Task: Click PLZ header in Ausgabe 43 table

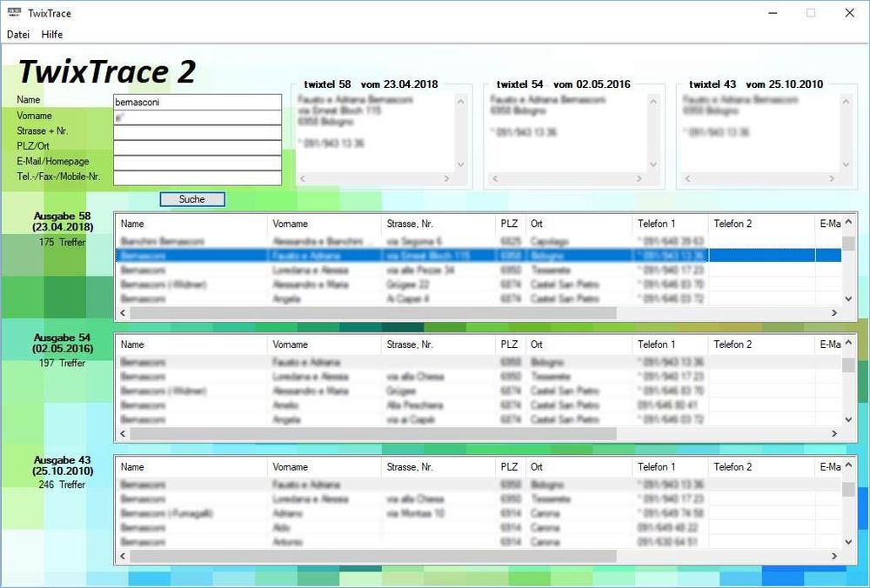Action: point(510,468)
